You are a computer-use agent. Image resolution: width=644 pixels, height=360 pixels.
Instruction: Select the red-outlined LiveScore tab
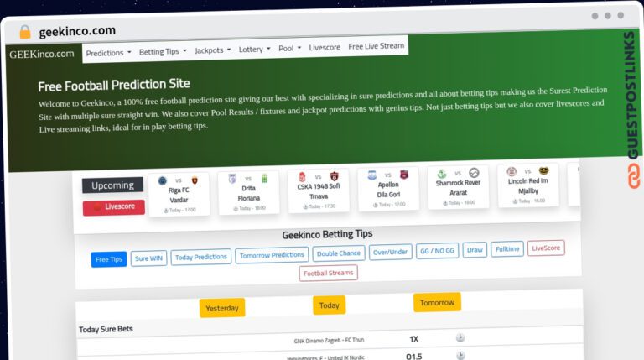coord(546,248)
